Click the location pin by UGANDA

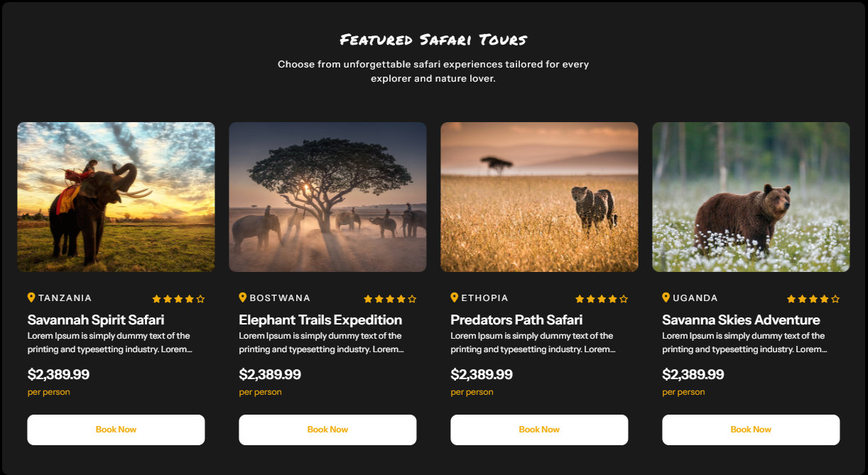666,297
